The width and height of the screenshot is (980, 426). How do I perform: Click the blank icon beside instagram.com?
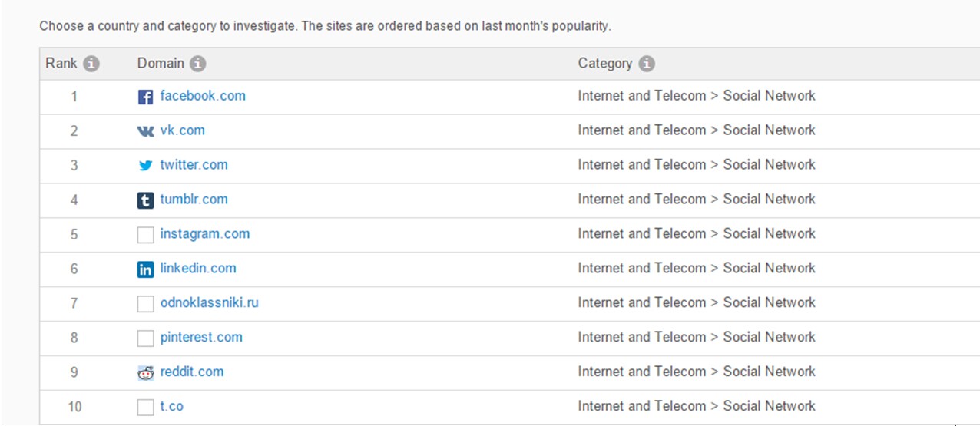tap(145, 235)
